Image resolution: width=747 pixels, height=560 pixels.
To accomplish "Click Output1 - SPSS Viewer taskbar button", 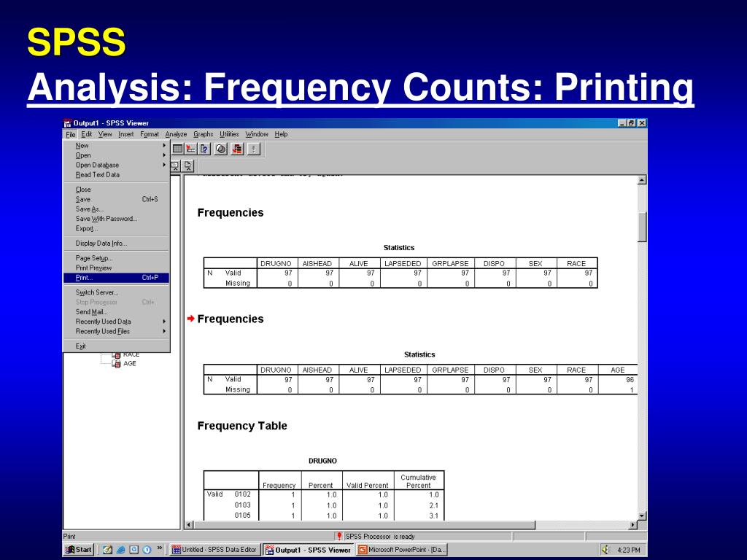I will [309, 550].
